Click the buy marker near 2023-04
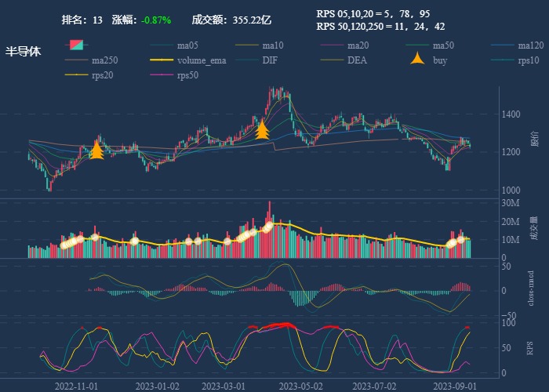The height and width of the screenshot is (392, 549). (263, 129)
